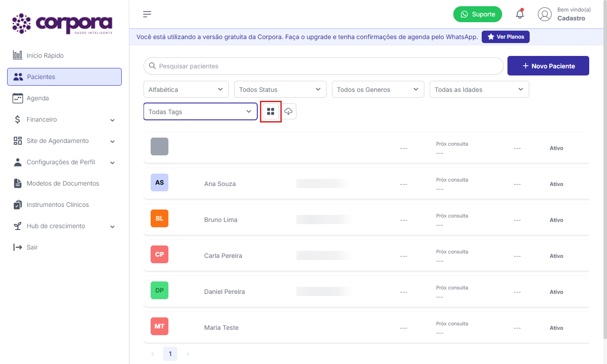Open the Todas as Idades dropdown
Viewport: 607px width, 364px height.
pyautogui.click(x=479, y=89)
